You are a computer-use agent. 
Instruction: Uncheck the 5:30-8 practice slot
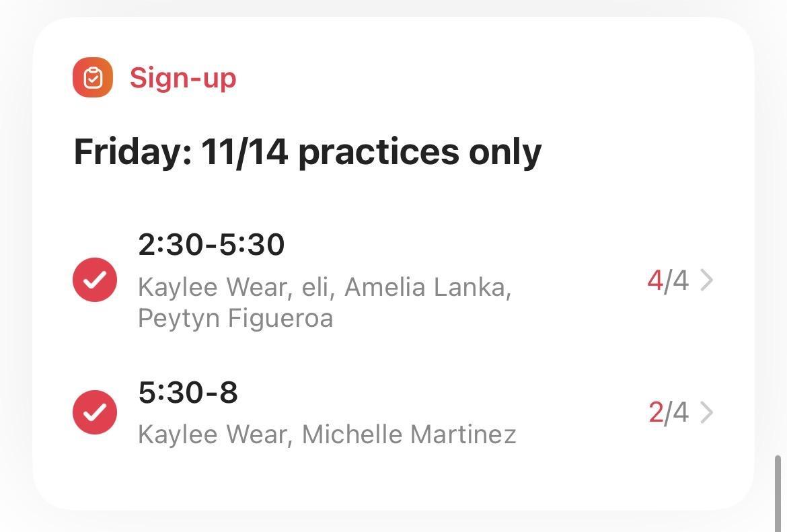pos(95,412)
